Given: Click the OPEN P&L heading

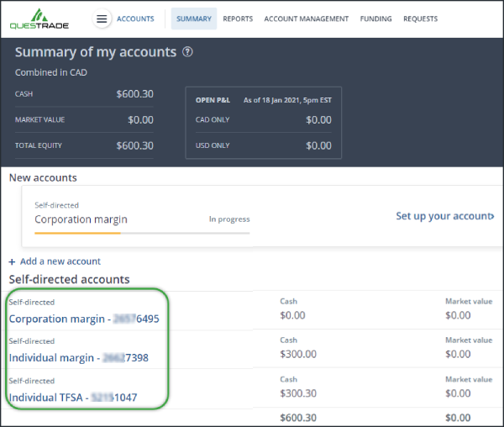Looking at the screenshot, I should click(x=213, y=100).
